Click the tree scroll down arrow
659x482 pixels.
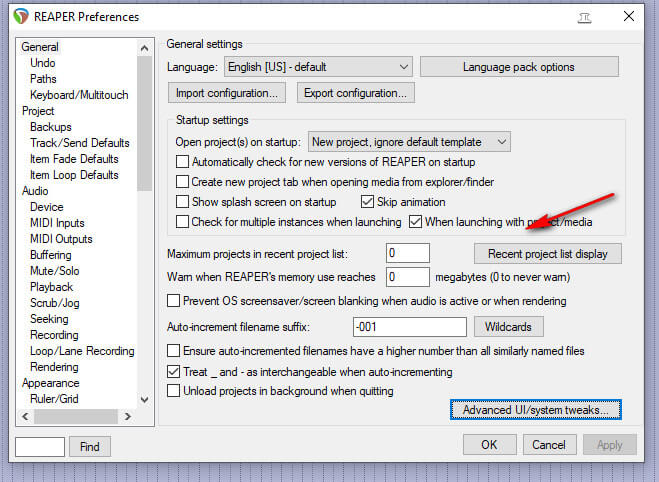(x=145, y=399)
